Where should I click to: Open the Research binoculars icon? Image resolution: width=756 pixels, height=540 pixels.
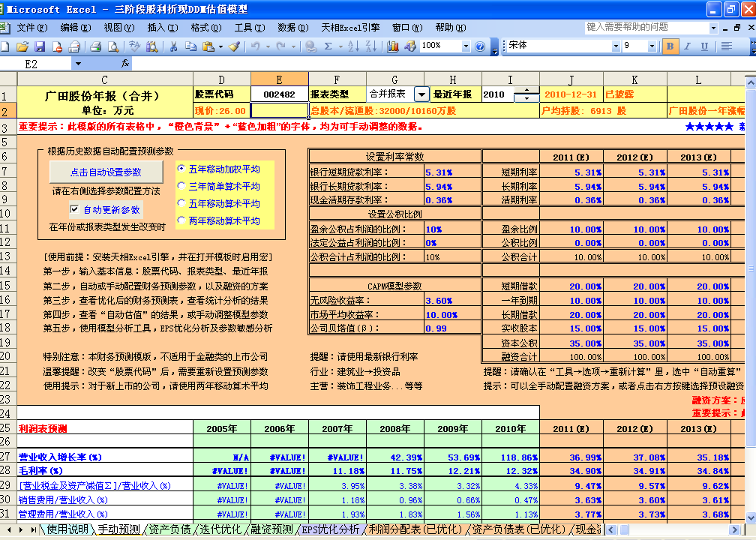151,46
